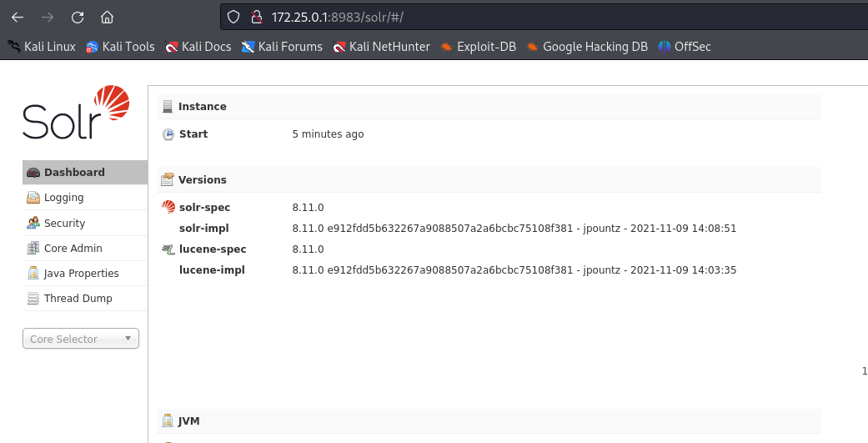Click the insecure connection padlock icon
This screenshot has height=443, width=868.
click(256, 18)
